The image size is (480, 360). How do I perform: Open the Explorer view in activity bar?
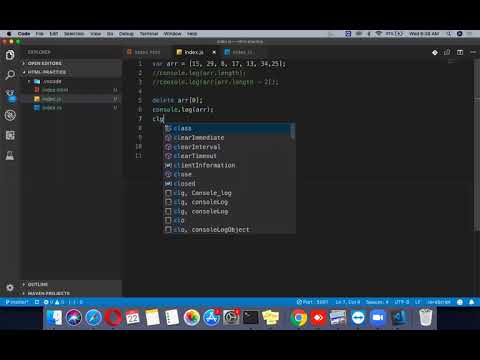10,55
